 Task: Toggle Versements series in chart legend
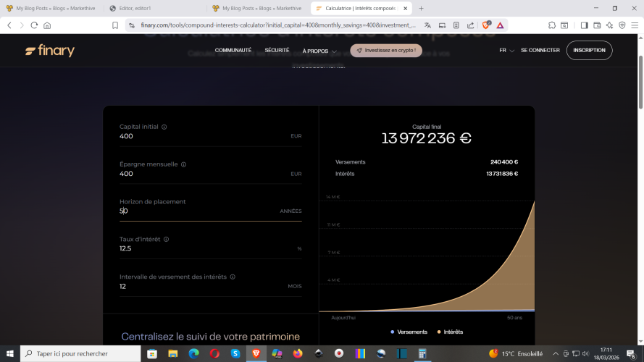[409, 332]
